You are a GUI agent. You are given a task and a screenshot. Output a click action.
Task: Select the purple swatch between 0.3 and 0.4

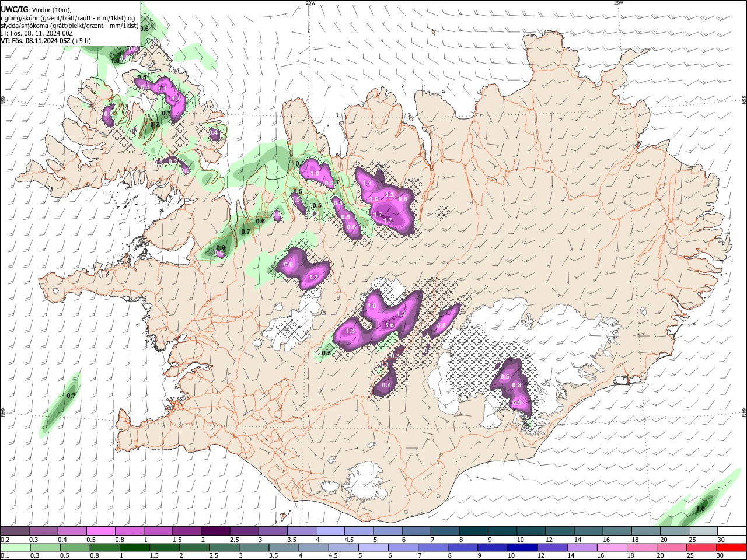(x=43, y=531)
